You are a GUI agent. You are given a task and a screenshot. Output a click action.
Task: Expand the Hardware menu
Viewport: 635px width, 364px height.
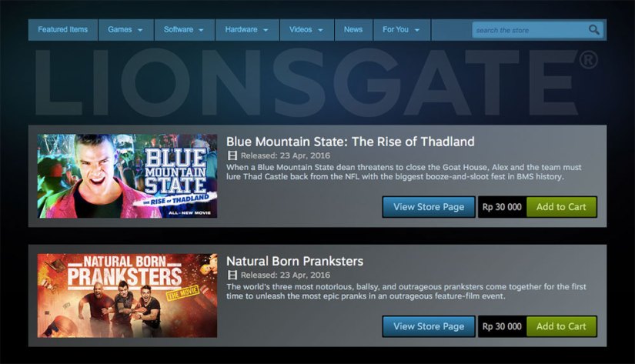pos(247,29)
